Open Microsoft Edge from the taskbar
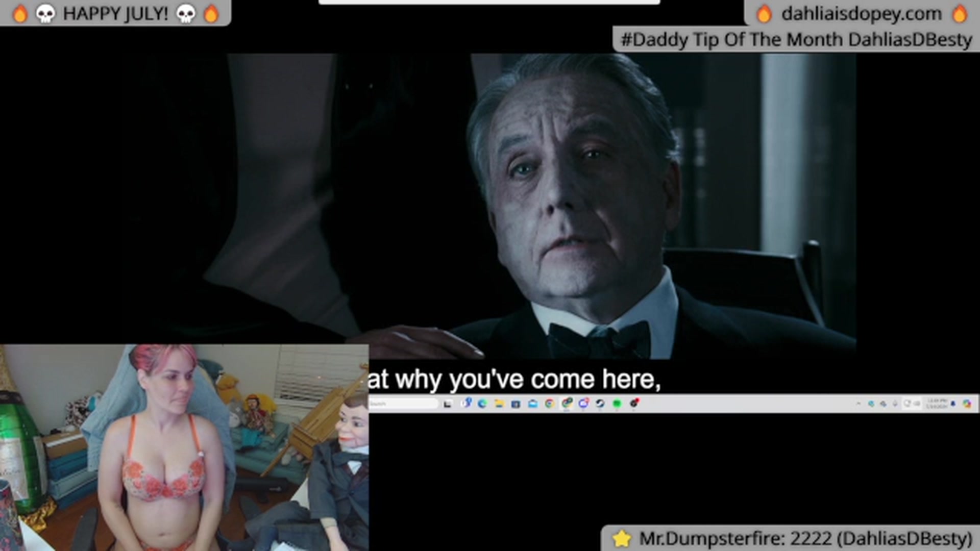980x551 pixels. 482,404
